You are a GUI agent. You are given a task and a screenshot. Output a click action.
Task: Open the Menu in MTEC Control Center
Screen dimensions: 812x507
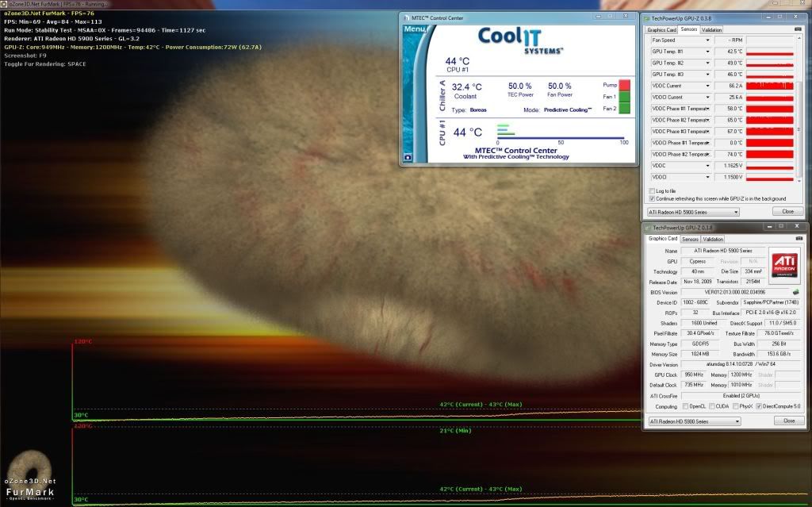(x=414, y=29)
